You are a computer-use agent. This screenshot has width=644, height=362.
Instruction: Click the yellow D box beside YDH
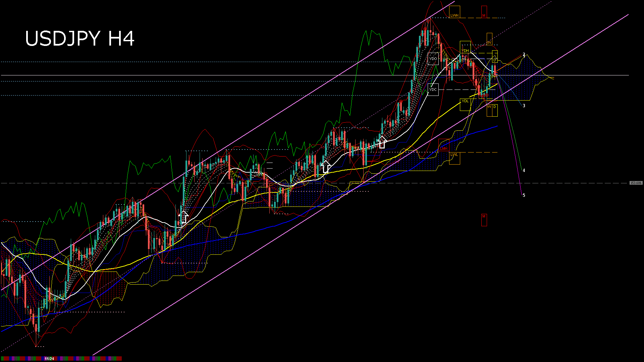(495, 57)
